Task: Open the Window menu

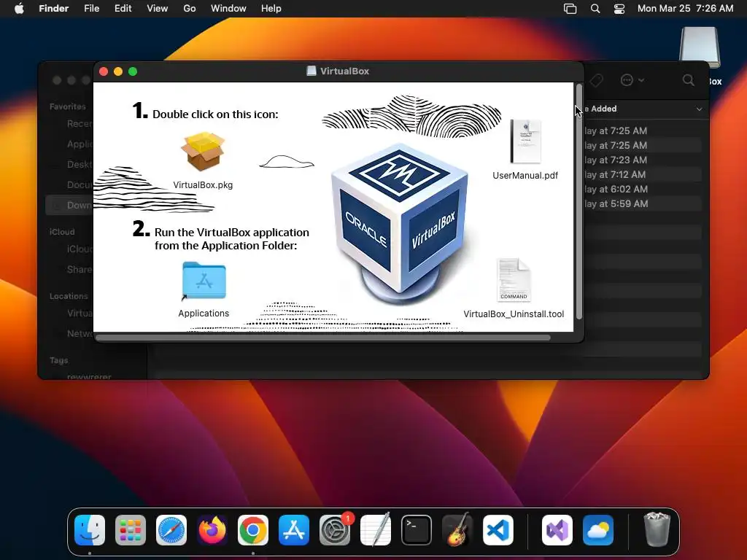Action: [228, 9]
